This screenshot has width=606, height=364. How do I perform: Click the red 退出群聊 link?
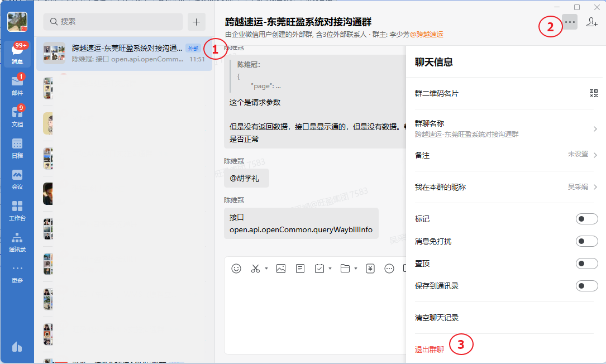click(x=430, y=349)
